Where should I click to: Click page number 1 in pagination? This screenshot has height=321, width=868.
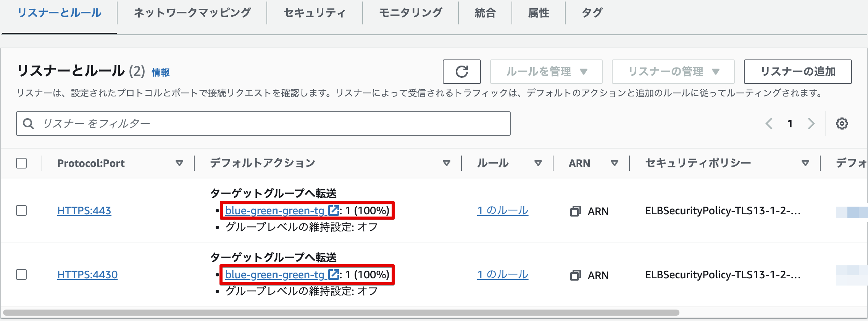point(790,124)
